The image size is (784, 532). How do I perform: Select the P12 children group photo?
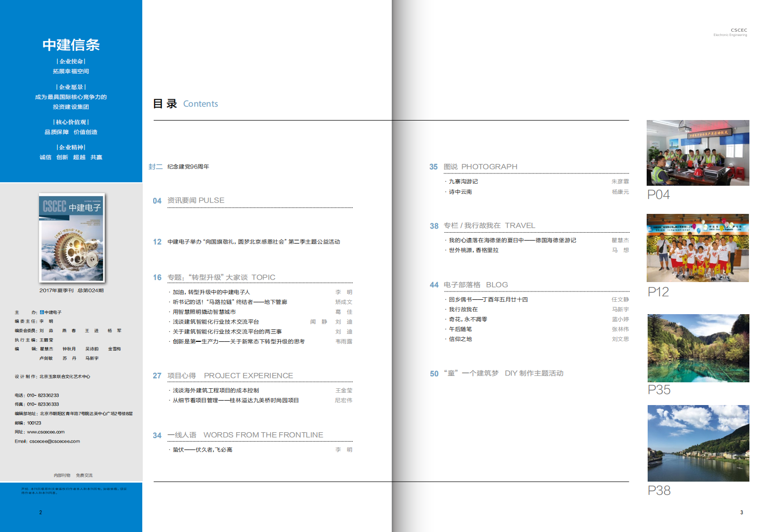coord(698,248)
